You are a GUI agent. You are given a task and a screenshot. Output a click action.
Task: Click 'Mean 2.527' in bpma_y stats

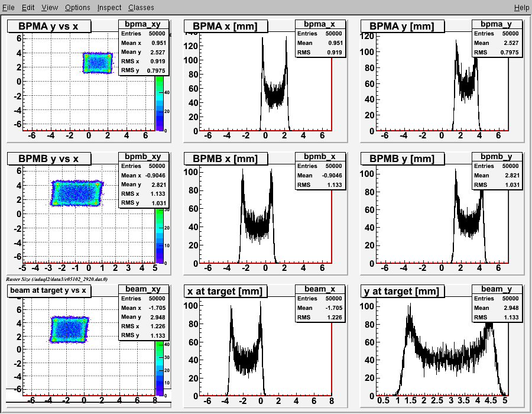coord(497,43)
